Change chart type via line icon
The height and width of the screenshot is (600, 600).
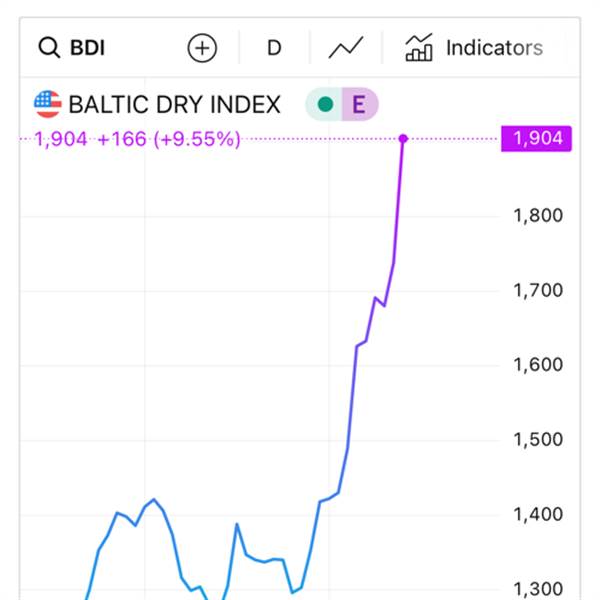click(346, 48)
